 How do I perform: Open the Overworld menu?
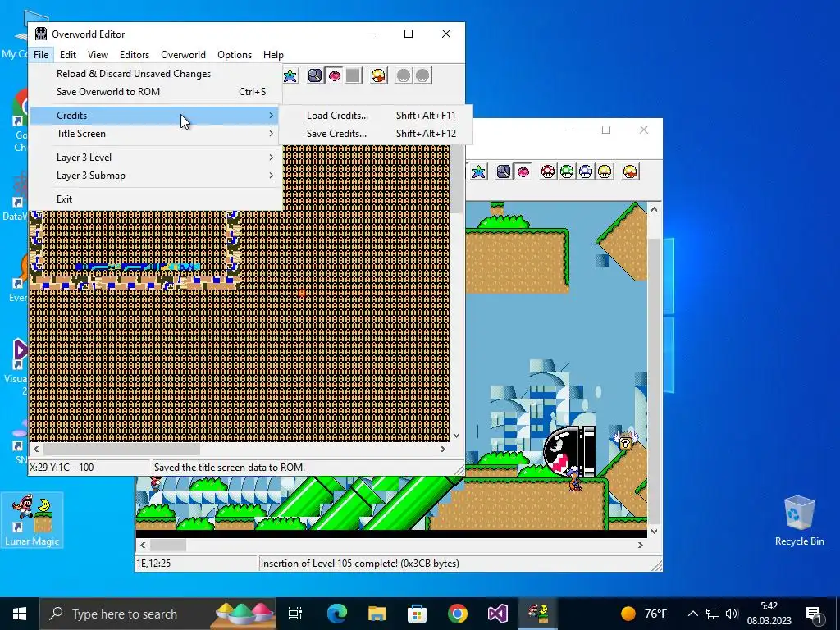(x=183, y=55)
